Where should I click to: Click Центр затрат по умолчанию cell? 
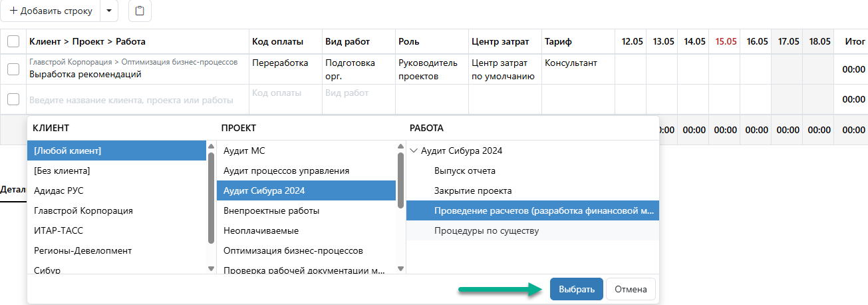click(x=504, y=69)
